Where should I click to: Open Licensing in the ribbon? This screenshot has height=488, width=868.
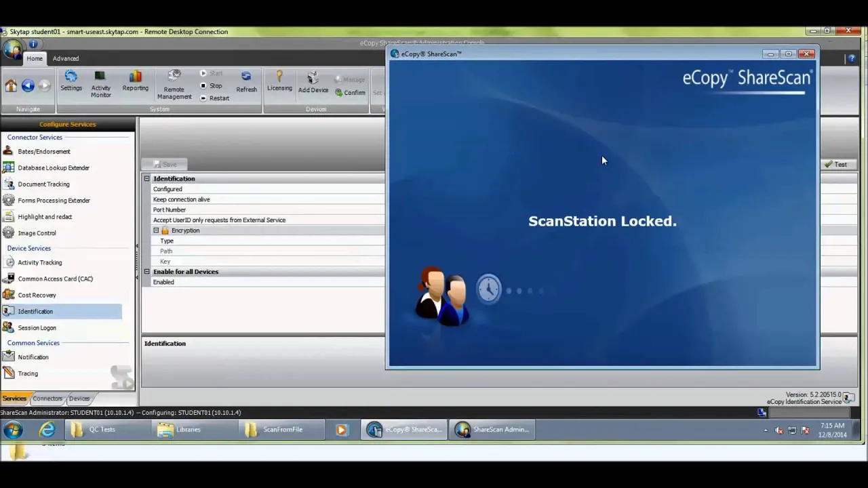click(x=279, y=81)
